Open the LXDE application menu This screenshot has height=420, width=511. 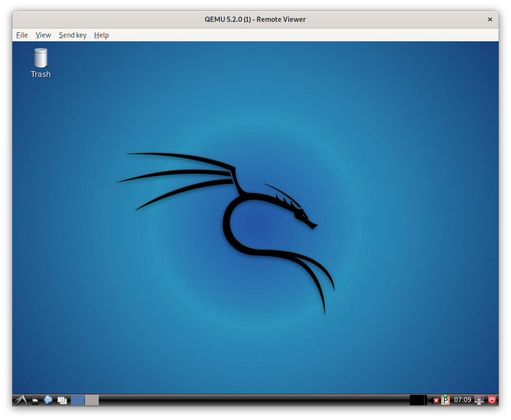click(x=20, y=400)
